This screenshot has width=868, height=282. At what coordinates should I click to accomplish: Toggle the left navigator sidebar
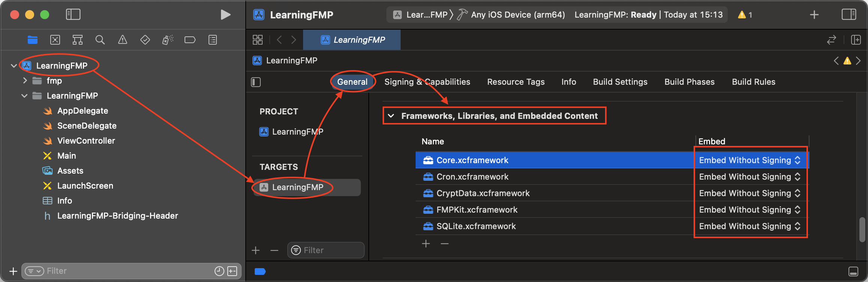[x=73, y=15]
